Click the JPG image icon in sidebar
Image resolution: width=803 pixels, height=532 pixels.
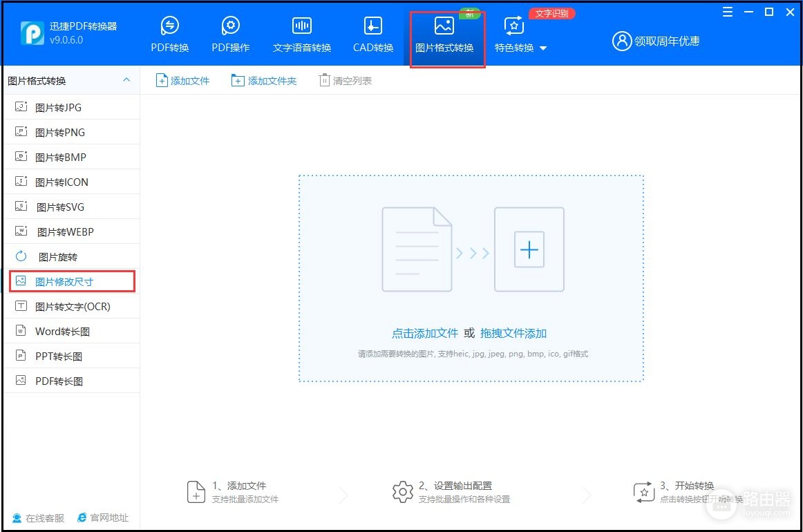coord(21,106)
